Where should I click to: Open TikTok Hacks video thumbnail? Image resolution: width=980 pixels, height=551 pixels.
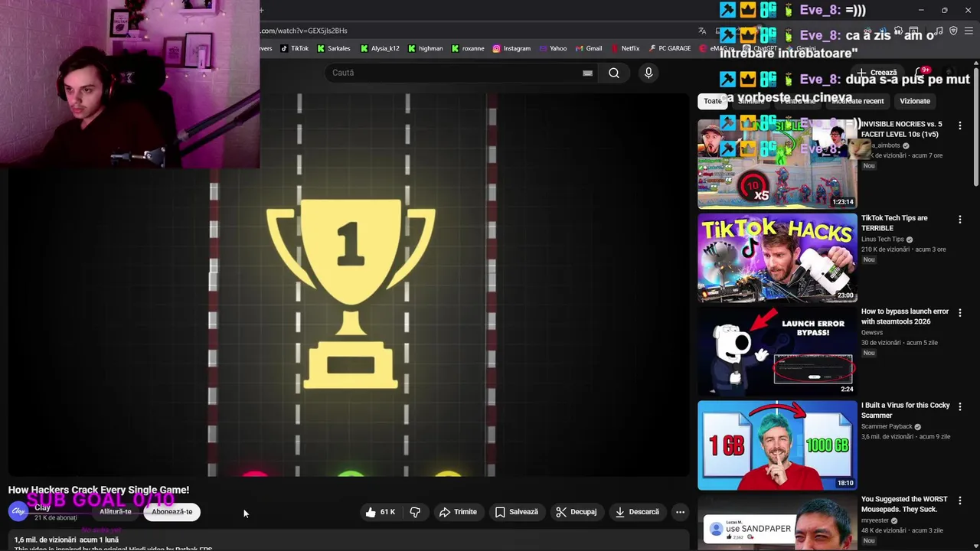point(777,258)
